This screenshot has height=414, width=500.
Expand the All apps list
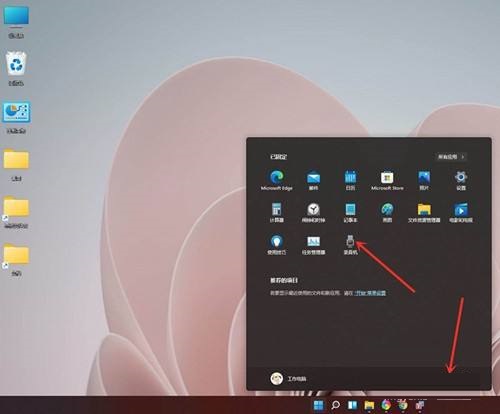pos(452,157)
